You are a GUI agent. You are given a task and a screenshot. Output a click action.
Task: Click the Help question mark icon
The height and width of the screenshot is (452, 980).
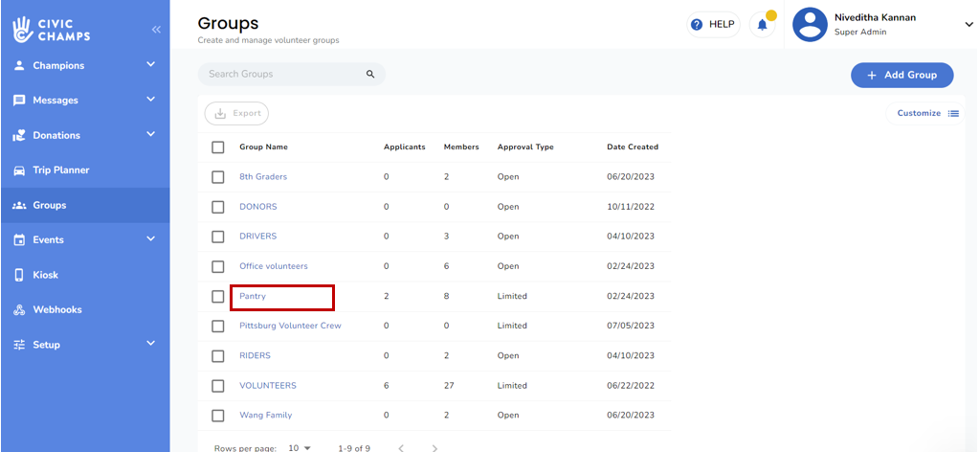tap(697, 25)
